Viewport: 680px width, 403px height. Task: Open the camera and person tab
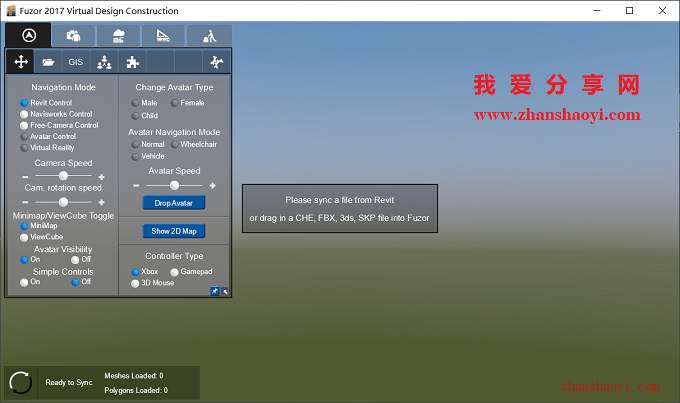(74, 36)
